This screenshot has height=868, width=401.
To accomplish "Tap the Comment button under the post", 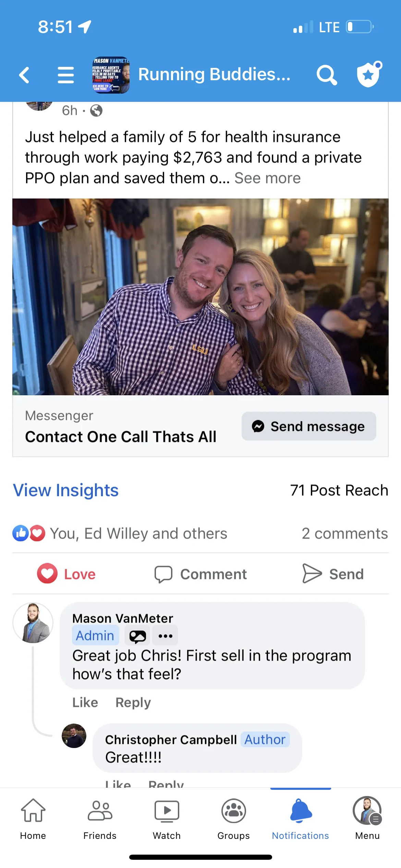I will (200, 574).
